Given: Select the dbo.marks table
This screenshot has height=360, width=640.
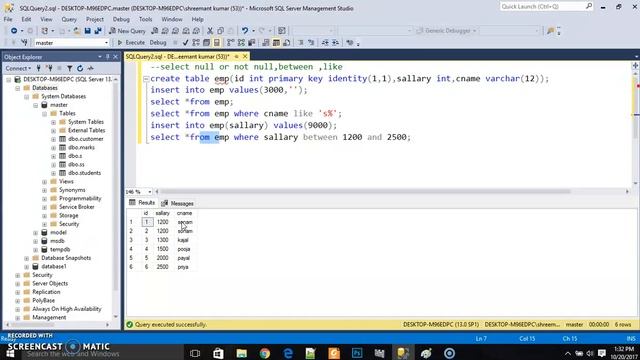Looking at the screenshot, I should click(x=81, y=147).
